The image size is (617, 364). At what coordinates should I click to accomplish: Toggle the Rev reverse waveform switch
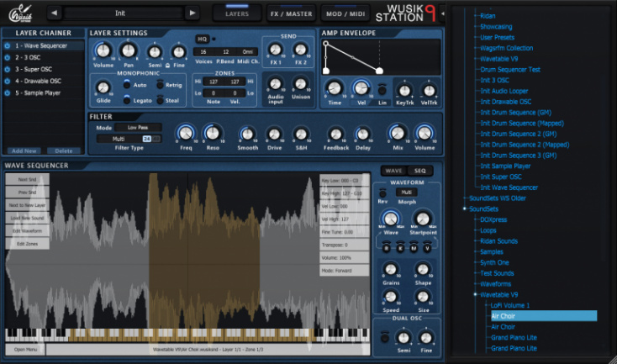[x=383, y=193]
